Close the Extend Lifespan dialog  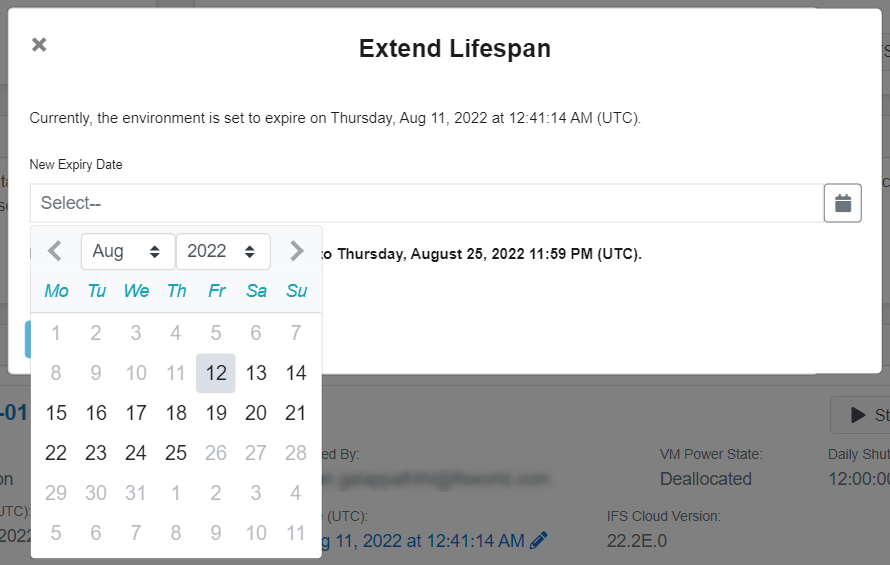click(39, 44)
